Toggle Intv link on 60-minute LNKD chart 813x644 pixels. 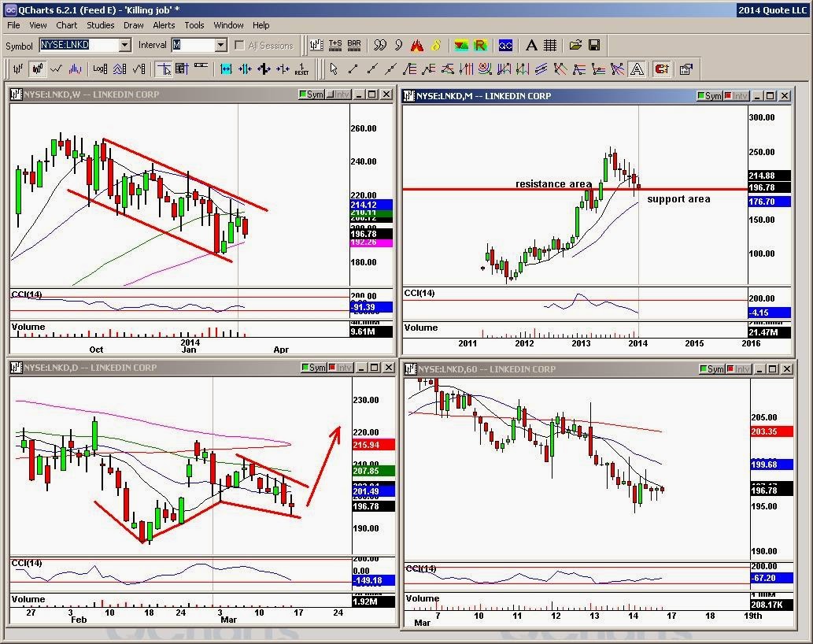(738, 369)
